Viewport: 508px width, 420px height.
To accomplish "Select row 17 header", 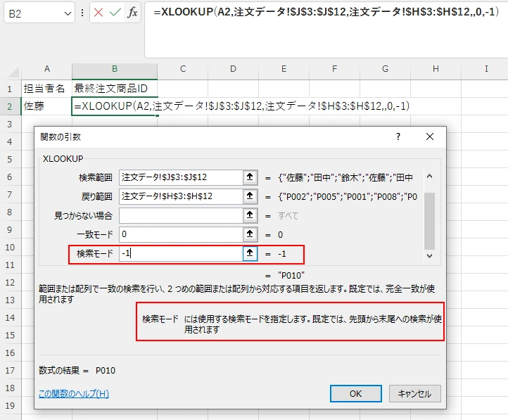I will coord(10,370).
